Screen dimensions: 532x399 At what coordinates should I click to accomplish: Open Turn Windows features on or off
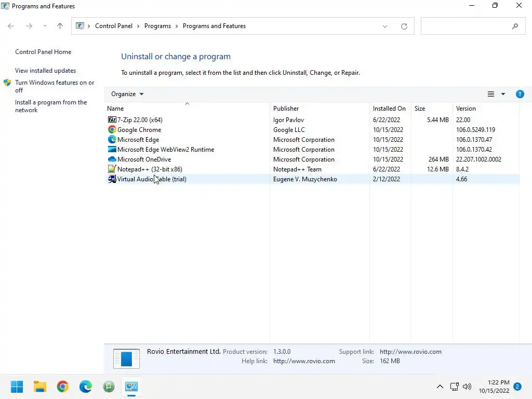click(55, 86)
